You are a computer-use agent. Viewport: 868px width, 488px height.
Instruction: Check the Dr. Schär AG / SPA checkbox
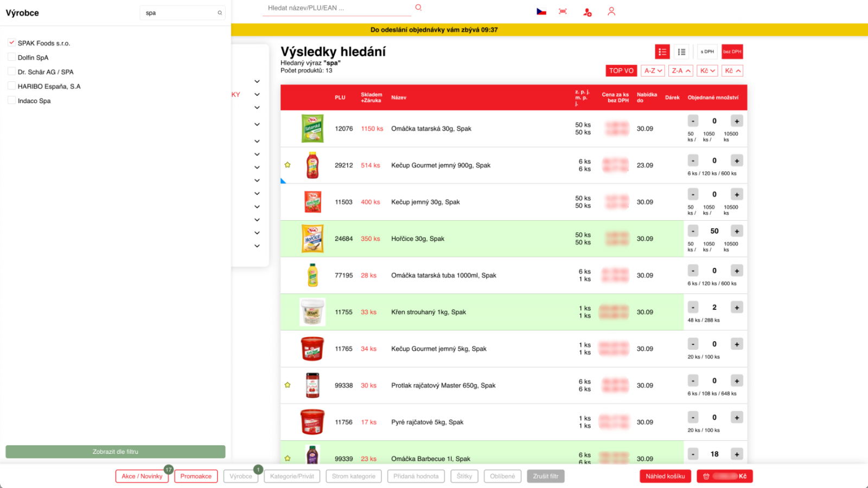pyautogui.click(x=11, y=71)
